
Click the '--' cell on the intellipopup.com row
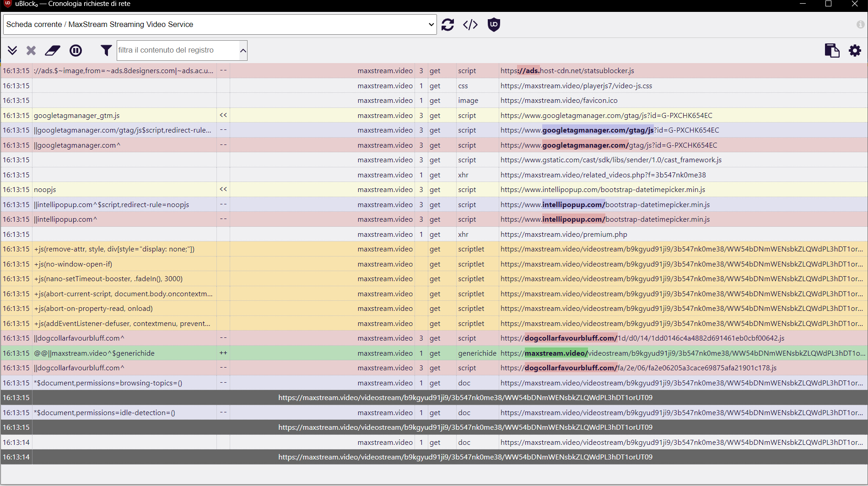click(223, 219)
